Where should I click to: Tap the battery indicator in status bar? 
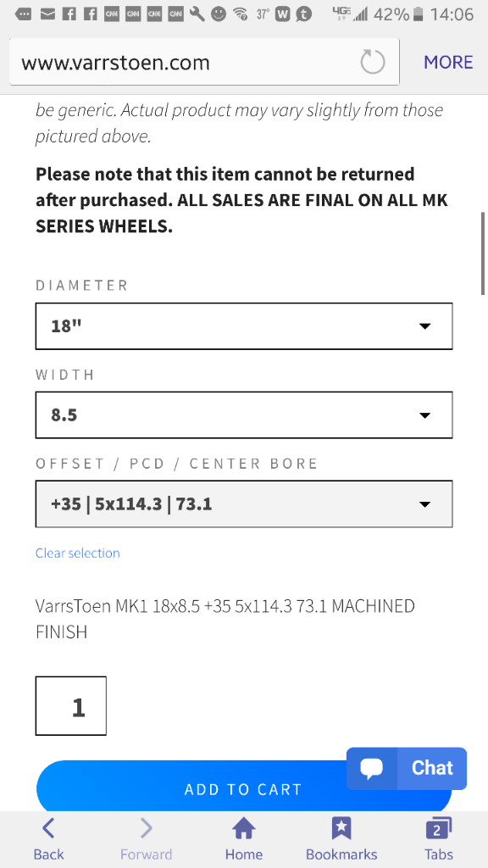pyautogui.click(x=419, y=14)
